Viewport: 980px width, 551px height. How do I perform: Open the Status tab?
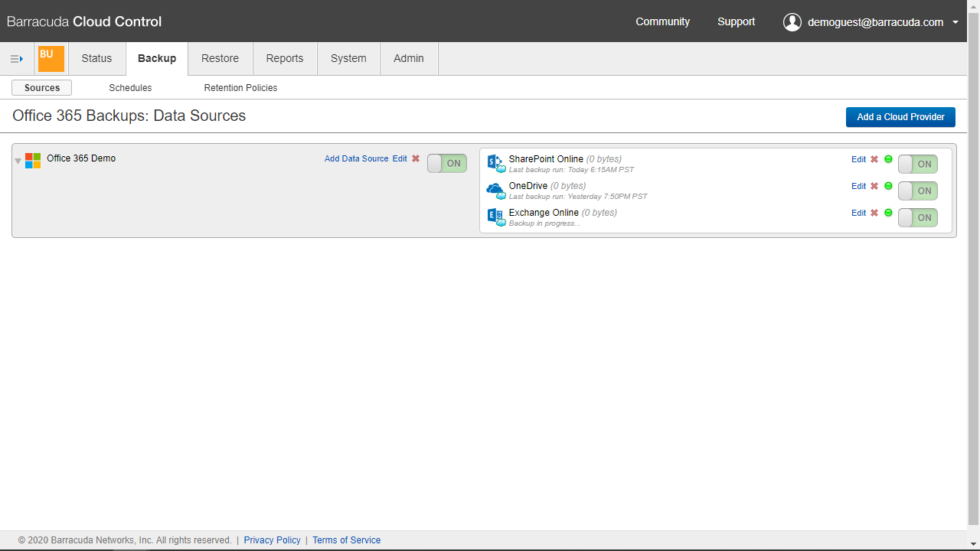coord(96,59)
